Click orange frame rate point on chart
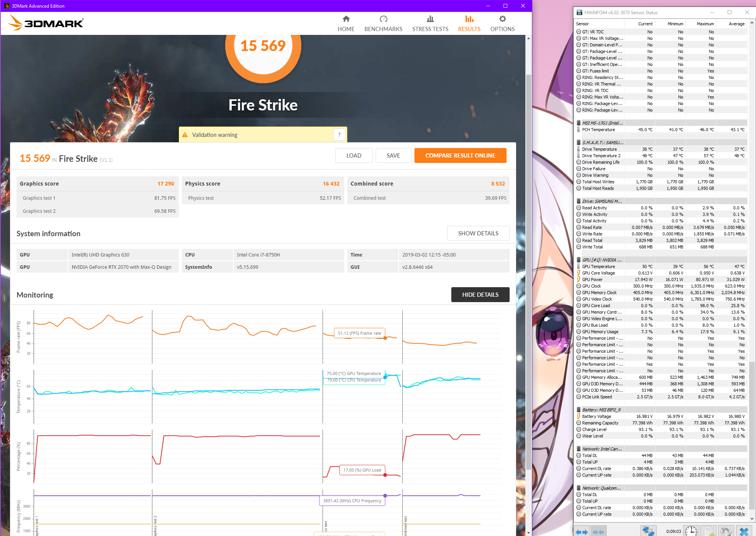This screenshot has width=756, height=536. tap(385, 338)
